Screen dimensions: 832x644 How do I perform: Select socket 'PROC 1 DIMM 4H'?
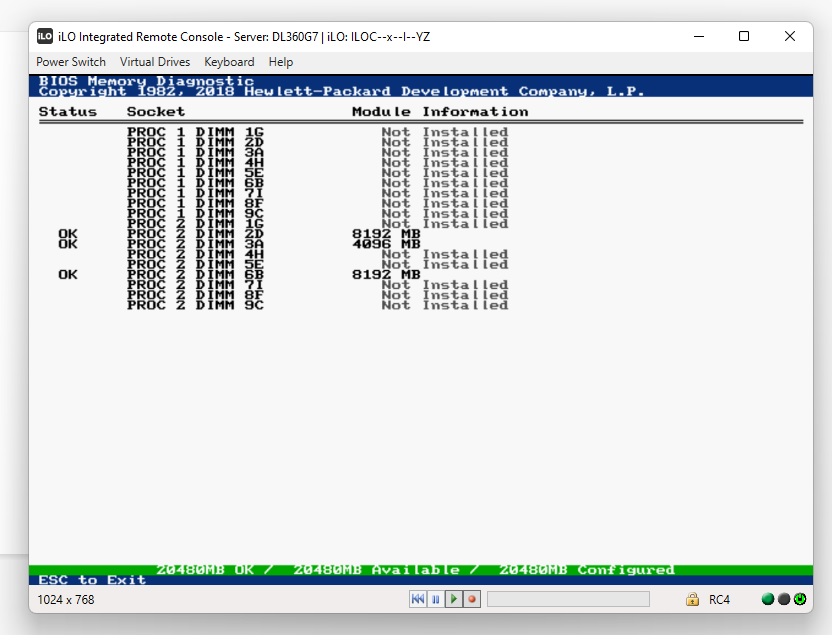pos(195,162)
